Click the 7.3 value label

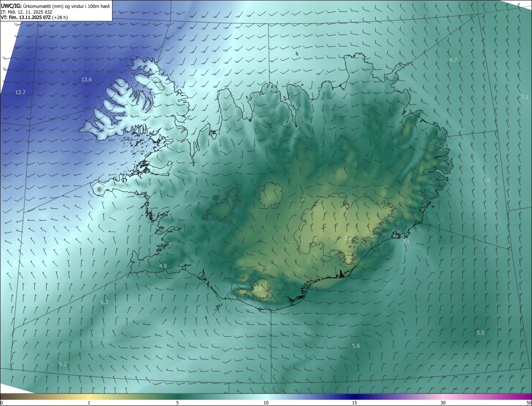pyautogui.click(x=525, y=98)
